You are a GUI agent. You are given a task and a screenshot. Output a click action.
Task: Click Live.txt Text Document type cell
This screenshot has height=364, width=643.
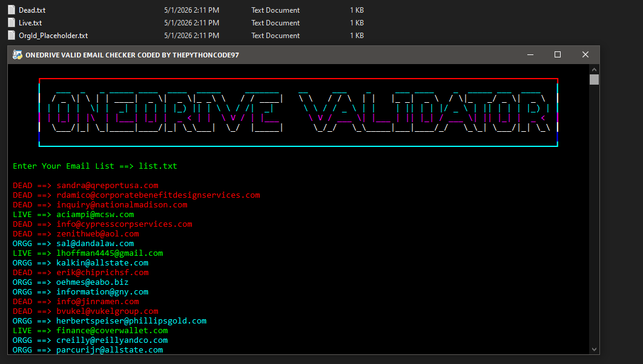tap(275, 23)
